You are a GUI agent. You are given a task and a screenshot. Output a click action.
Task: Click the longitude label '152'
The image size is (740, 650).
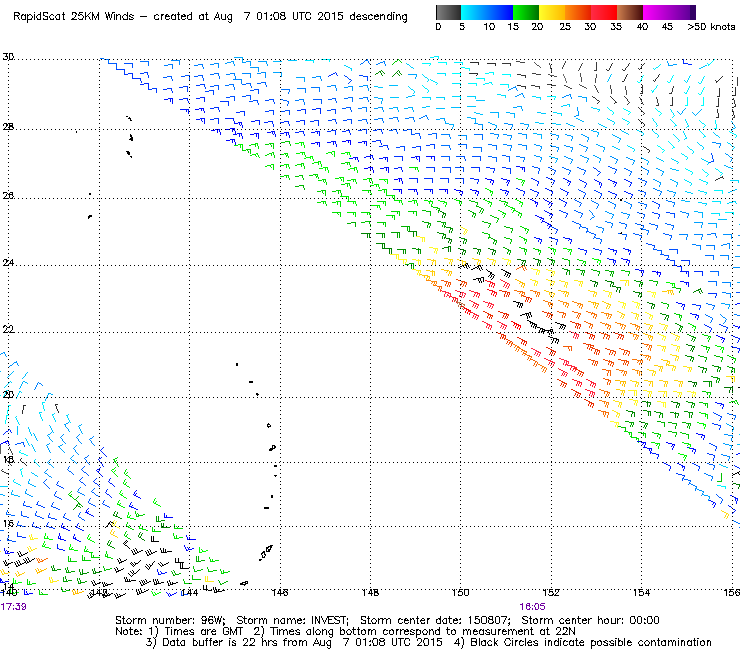[x=551, y=592]
